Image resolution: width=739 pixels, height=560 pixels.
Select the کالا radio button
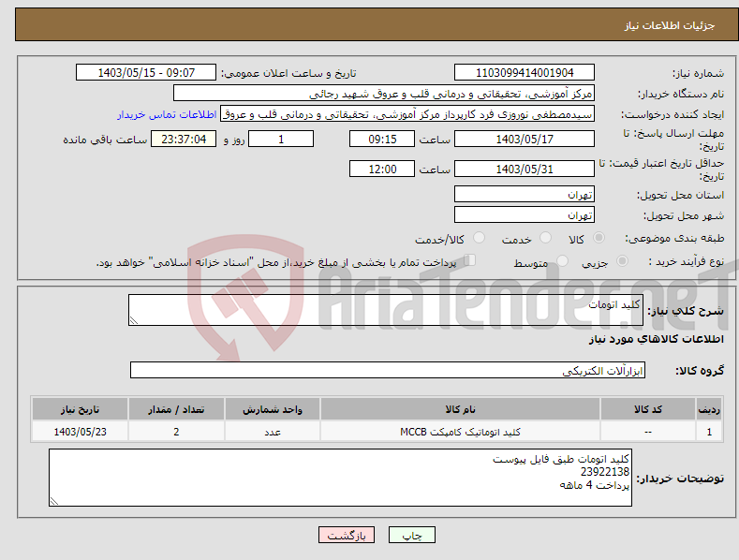tap(599, 238)
